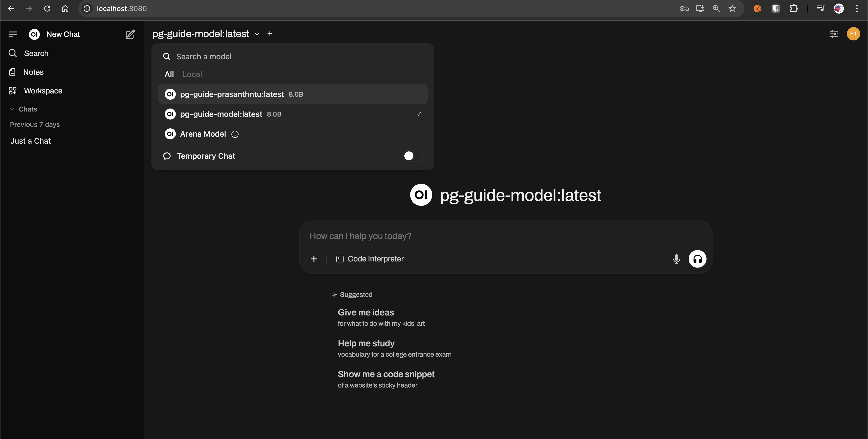The image size is (868, 439).
Task: Open the PT user avatar menu
Action: coord(853,34)
